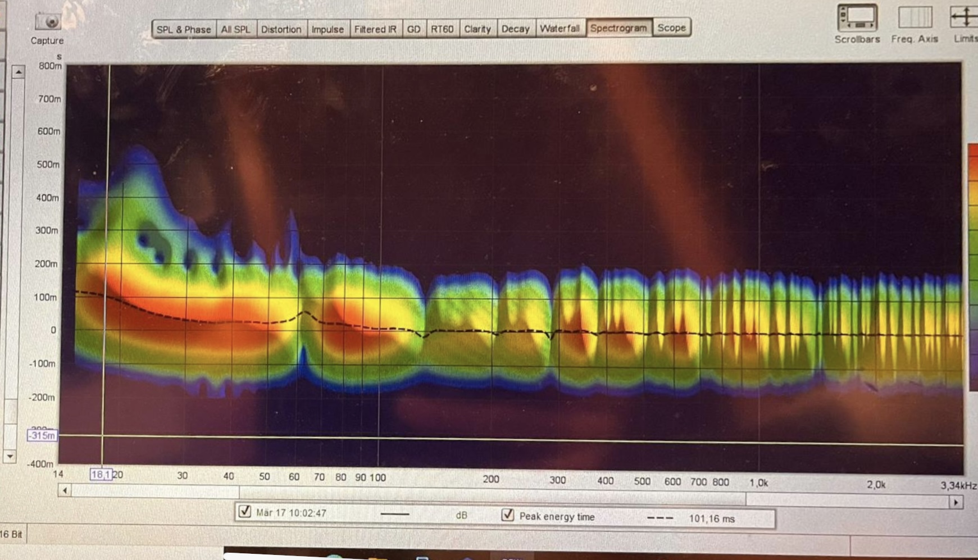This screenshot has height=560, width=978.
Task: Toggle the Scrollbars icon
Action: [857, 18]
